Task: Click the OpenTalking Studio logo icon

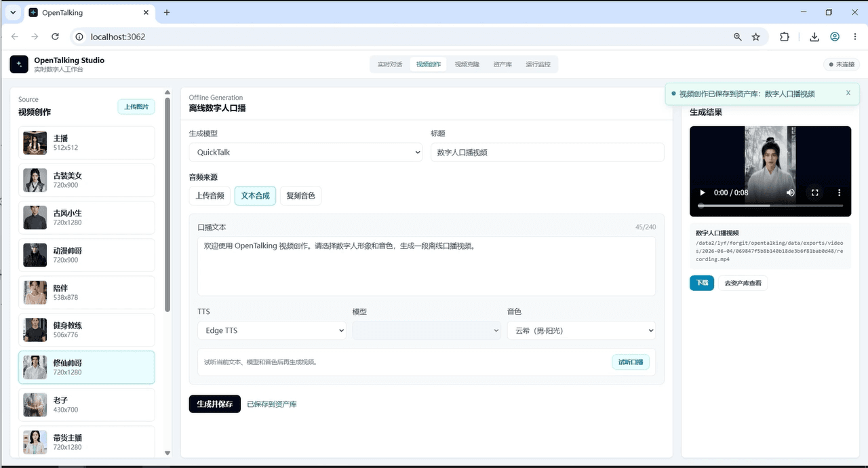Action: pyautogui.click(x=19, y=64)
